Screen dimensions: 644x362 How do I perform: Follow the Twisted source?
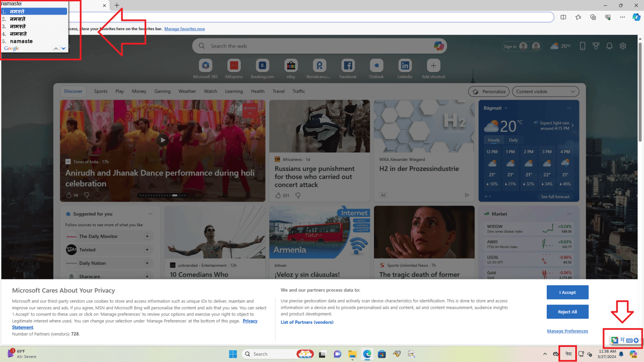[147, 250]
